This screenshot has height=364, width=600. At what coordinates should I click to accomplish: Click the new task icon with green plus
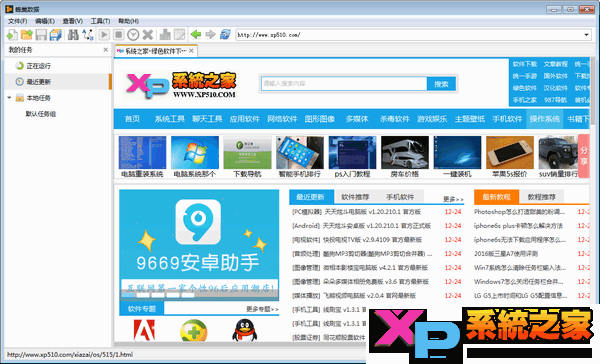coord(12,35)
